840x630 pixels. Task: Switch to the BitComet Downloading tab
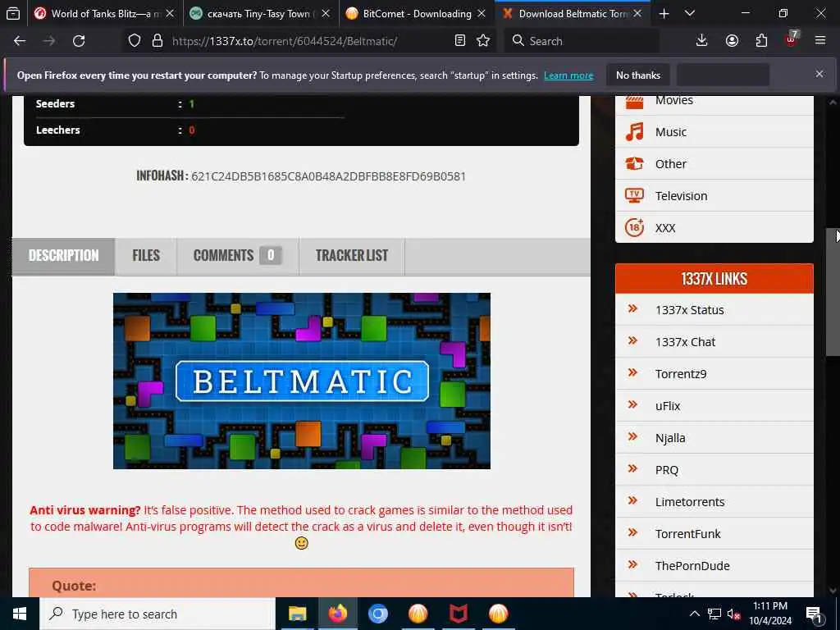(416, 13)
